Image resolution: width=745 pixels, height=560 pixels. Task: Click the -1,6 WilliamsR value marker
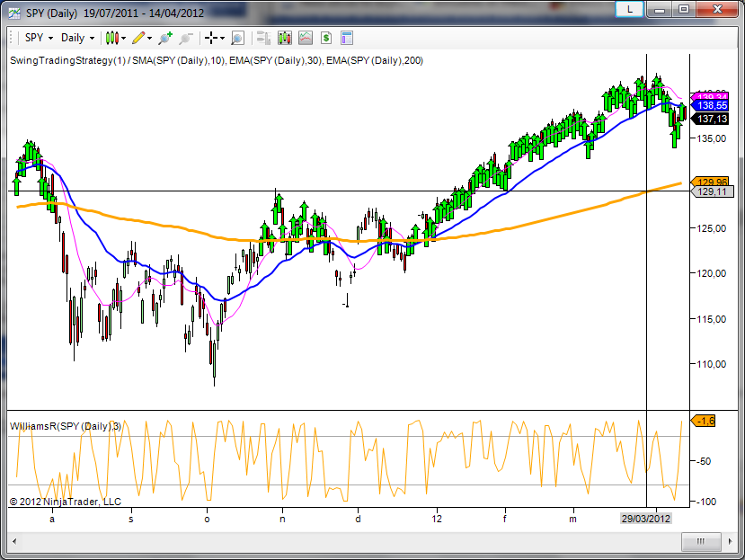point(704,421)
